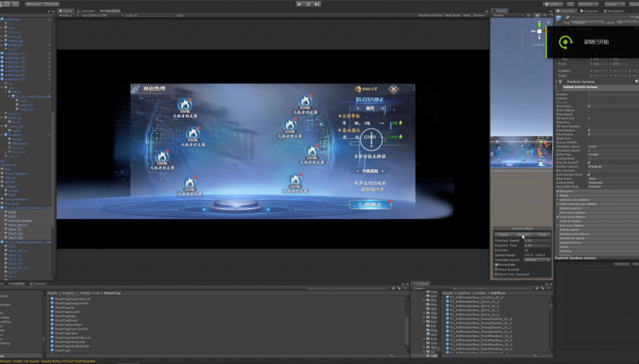Click the green Y axis gizmo cone

click(539, 26)
